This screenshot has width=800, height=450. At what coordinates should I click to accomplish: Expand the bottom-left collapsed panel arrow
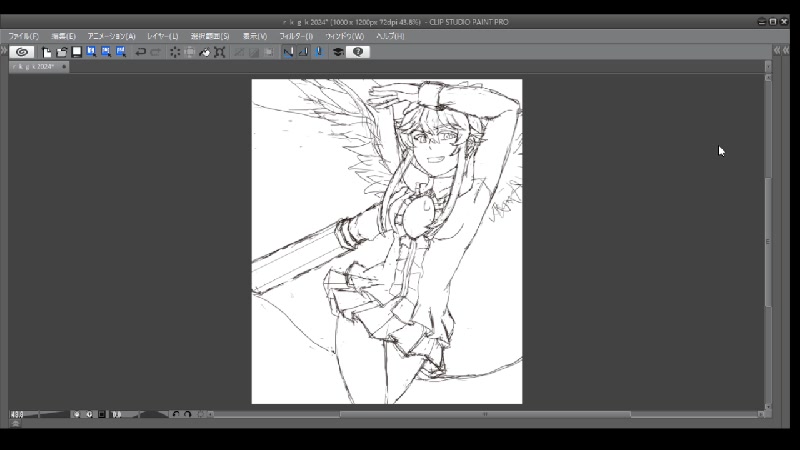pyautogui.click(x=14, y=423)
